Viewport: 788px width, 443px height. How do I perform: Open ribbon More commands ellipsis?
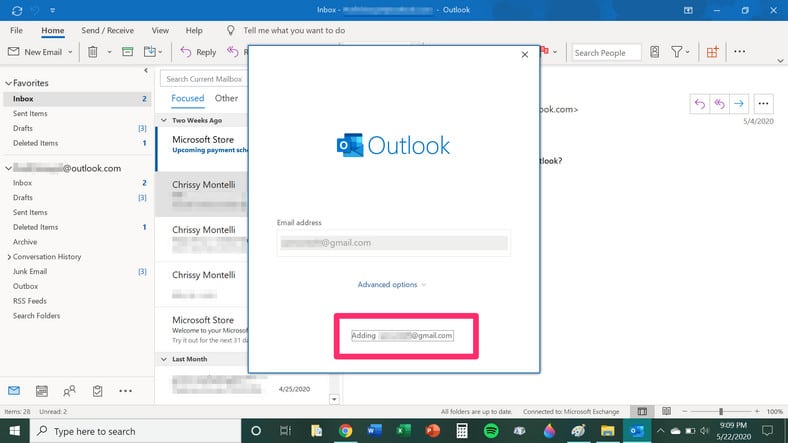pyautogui.click(x=739, y=52)
